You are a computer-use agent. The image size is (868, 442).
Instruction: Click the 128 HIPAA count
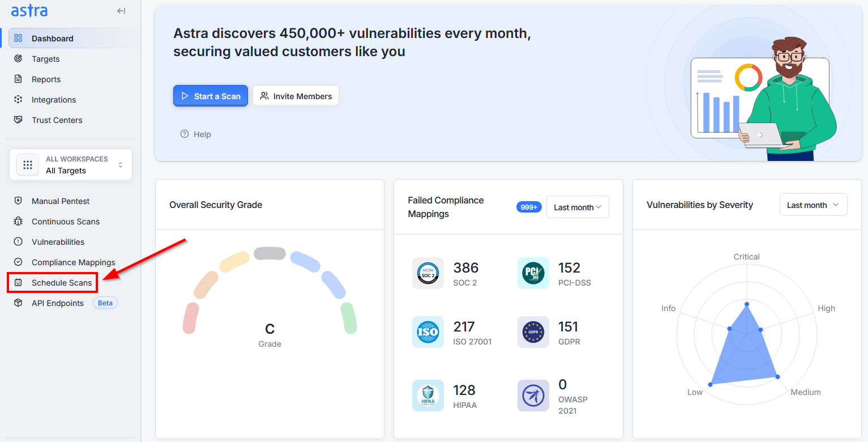point(464,390)
